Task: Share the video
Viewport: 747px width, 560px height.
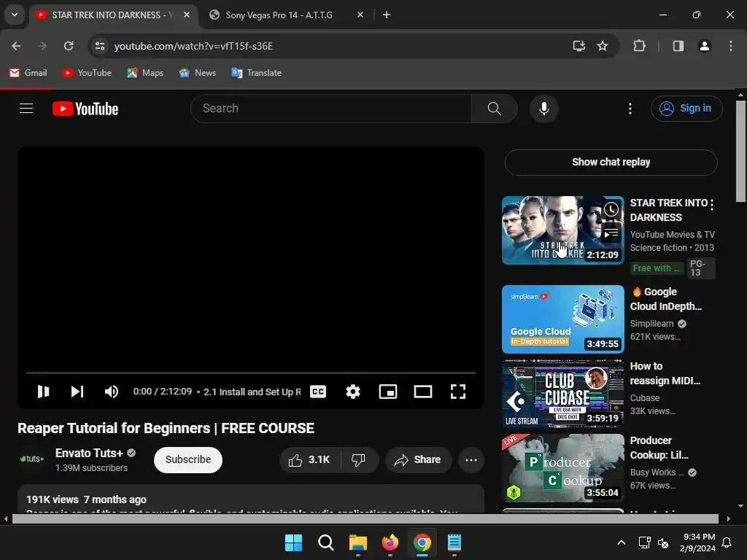Action: (x=418, y=459)
